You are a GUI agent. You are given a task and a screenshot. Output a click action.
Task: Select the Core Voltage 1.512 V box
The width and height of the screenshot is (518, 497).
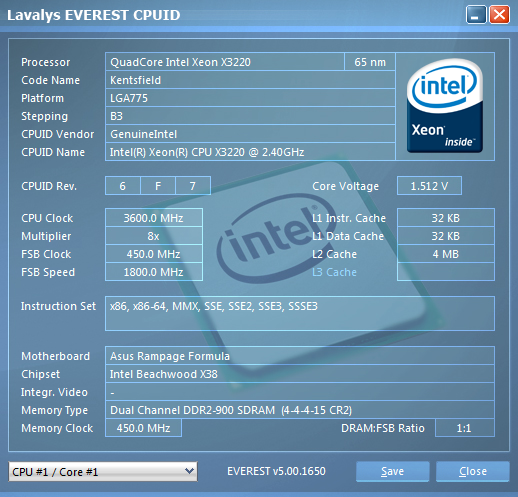click(429, 186)
